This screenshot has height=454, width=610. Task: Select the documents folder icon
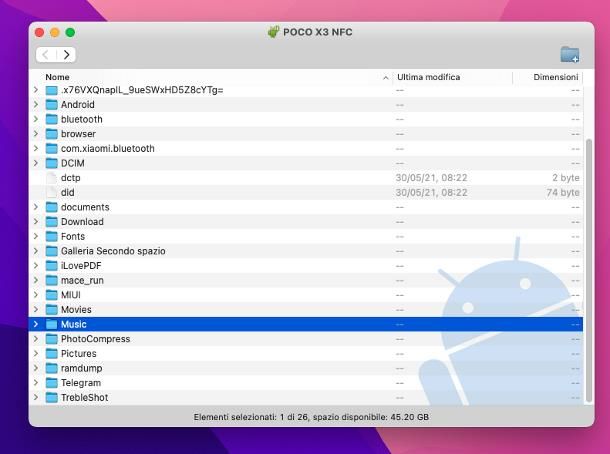coord(51,207)
